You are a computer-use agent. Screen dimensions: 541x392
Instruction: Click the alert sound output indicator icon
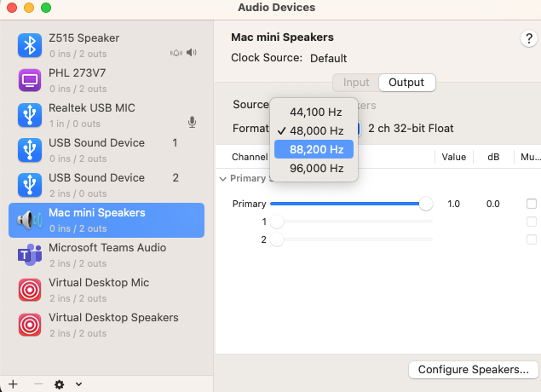176,53
